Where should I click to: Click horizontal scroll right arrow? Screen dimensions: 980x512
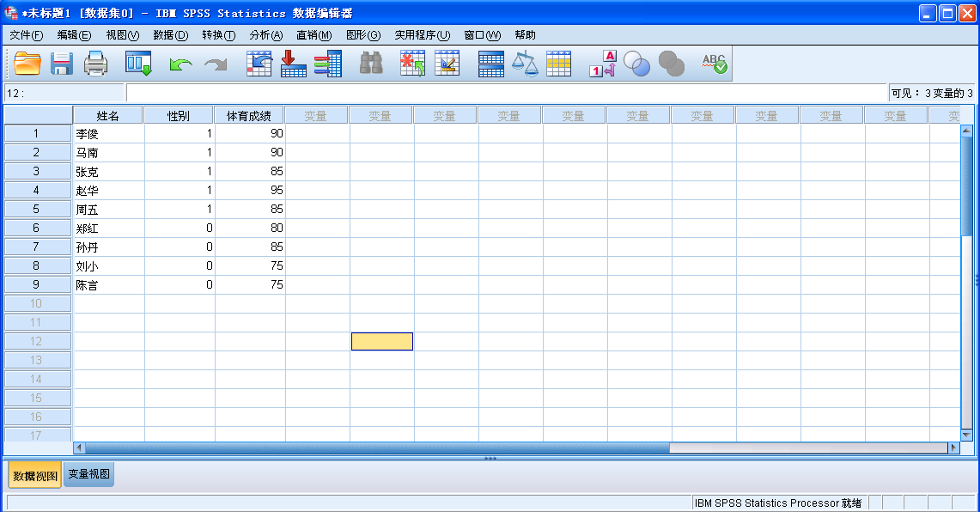tap(953, 448)
